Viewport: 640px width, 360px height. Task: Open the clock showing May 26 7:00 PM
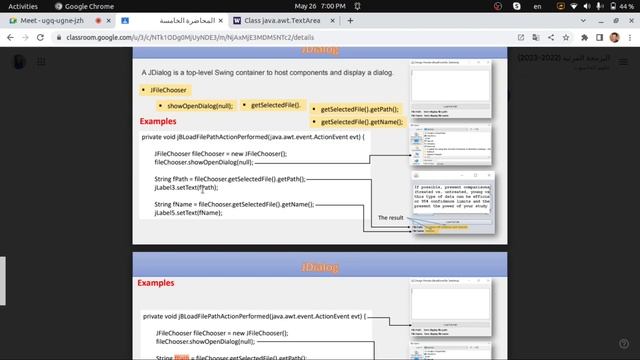click(x=320, y=6)
